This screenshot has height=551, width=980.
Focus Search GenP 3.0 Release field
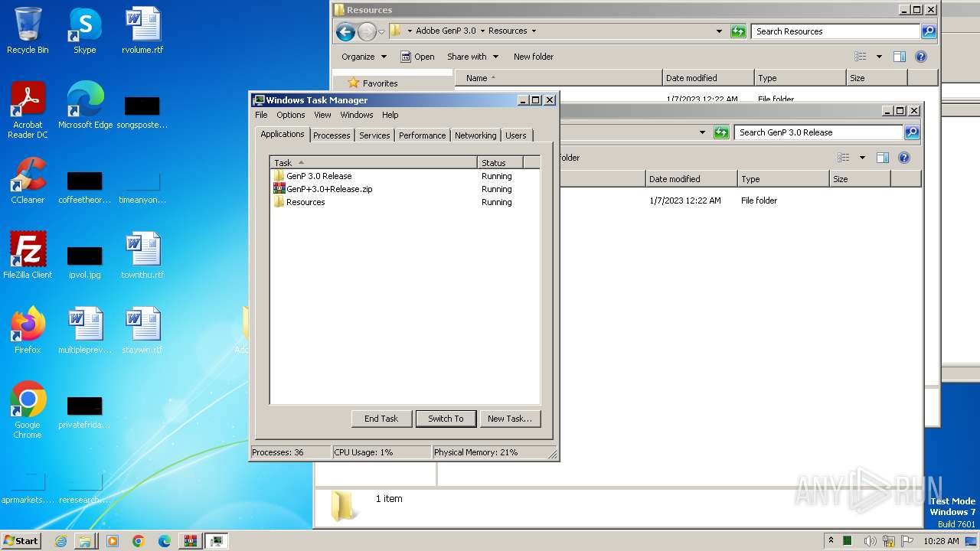819,132
